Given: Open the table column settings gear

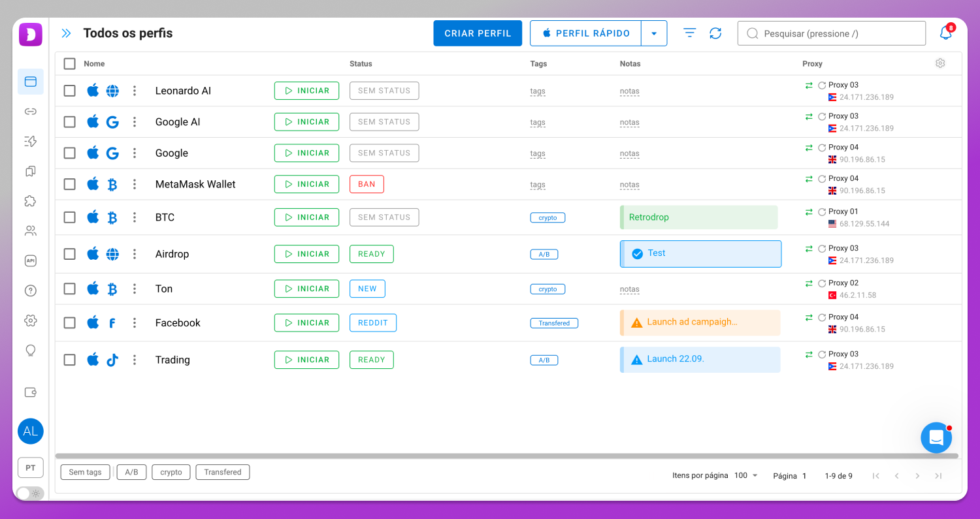Looking at the screenshot, I should coord(940,63).
